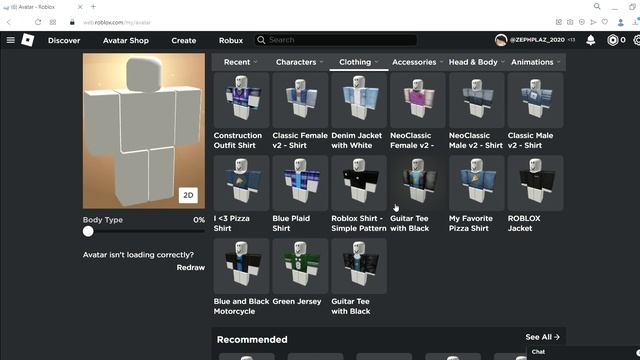640x360 pixels.
Task: Click the Roblox logo home icon
Action: 28,40
